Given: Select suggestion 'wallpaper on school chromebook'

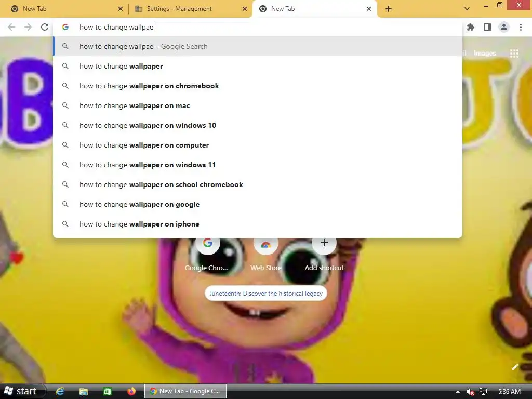Looking at the screenshot, I should pos(258,184).
